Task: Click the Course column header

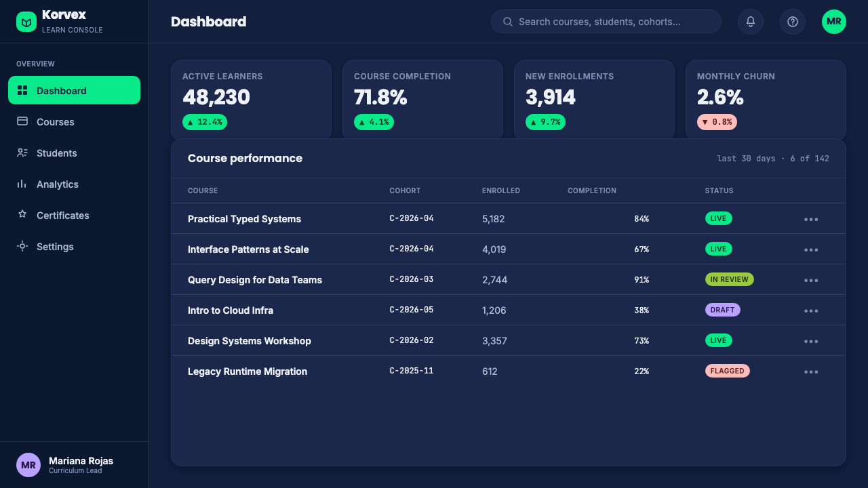Action: pyautogui.click(x=203, y=190)
